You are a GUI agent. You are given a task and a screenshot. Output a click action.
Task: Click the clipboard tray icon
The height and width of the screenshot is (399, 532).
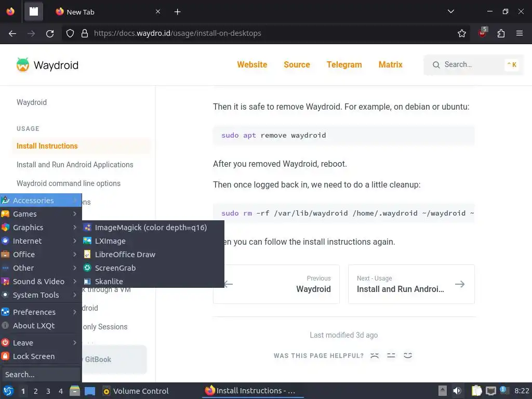pos(476,391)
